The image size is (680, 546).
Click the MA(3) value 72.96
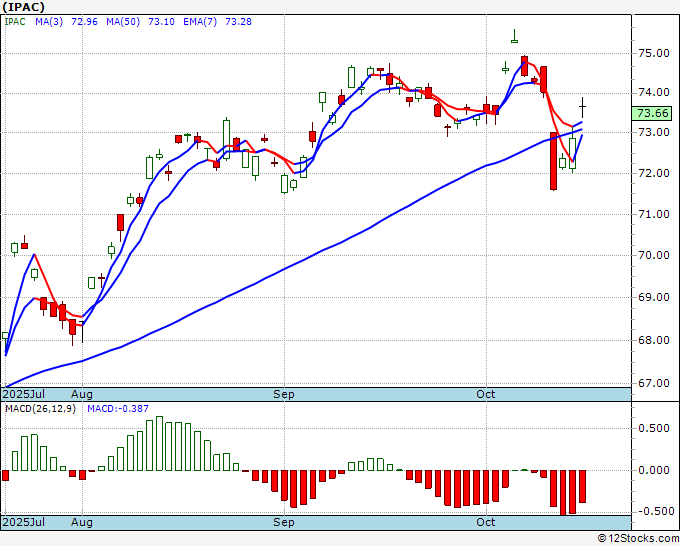click(x=84, y=22)
